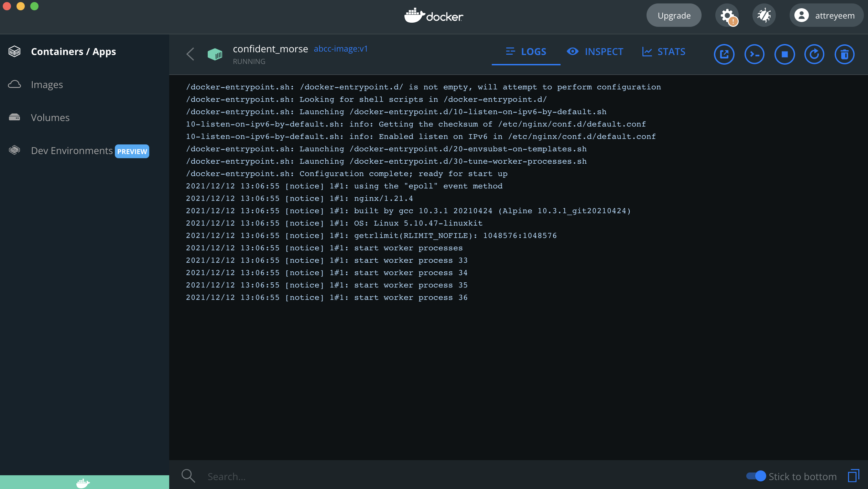
Task: Copy logs to clipboard icon
Action: [854, 476]
